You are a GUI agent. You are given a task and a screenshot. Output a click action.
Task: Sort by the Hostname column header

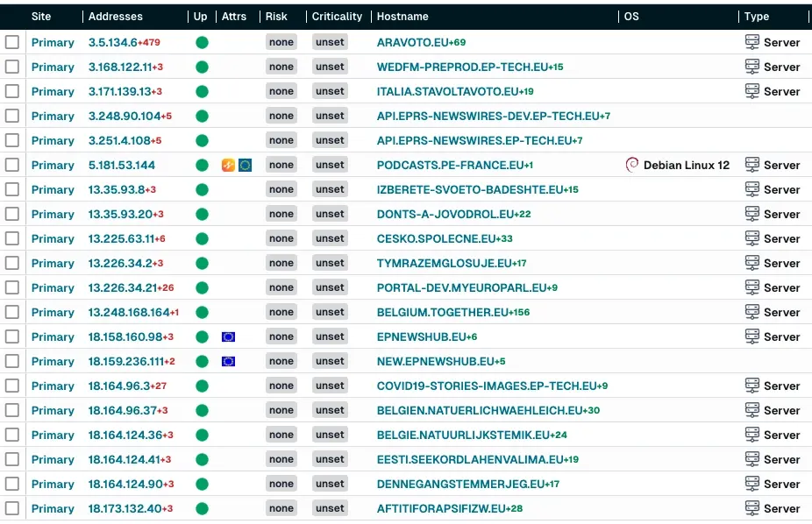[402, 17]
